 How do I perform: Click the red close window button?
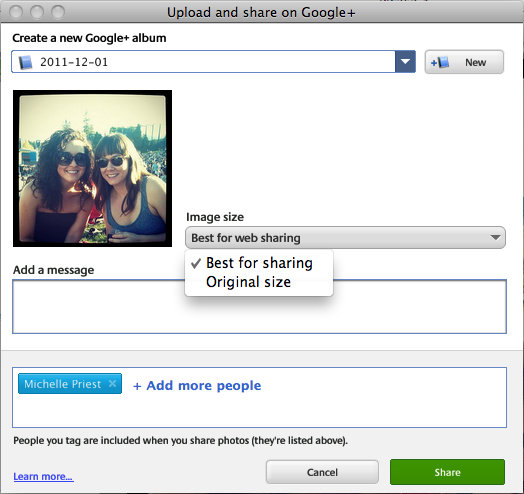16,12
